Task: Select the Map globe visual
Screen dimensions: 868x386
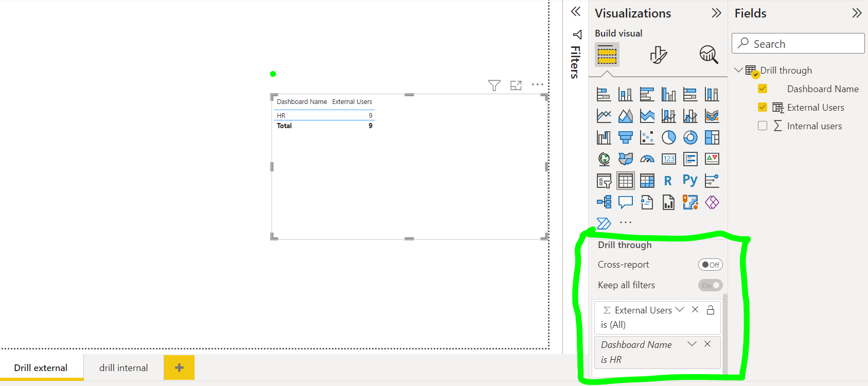Action: coord(604,159)
